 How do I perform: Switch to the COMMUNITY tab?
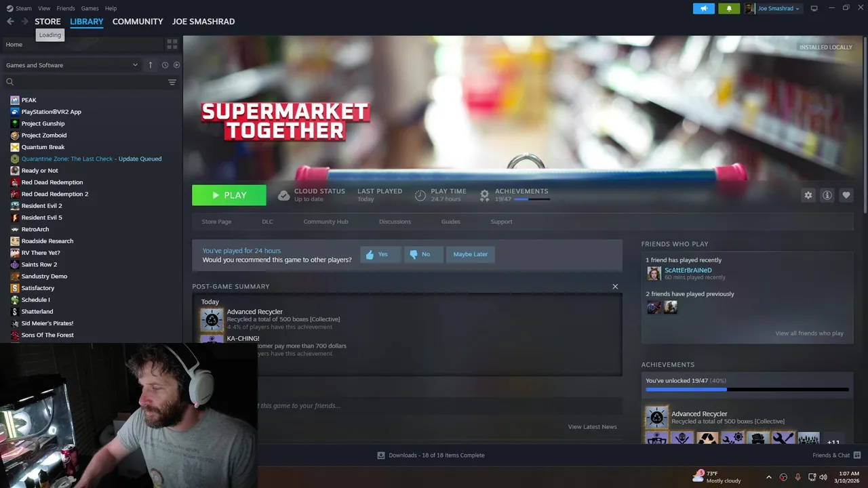(138, 22)
